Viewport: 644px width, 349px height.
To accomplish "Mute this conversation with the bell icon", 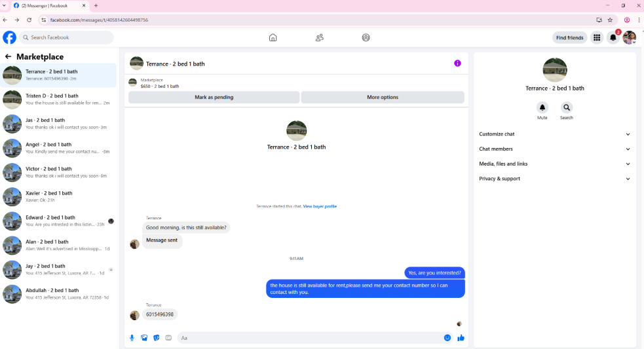I will click(x=542, y=107).
